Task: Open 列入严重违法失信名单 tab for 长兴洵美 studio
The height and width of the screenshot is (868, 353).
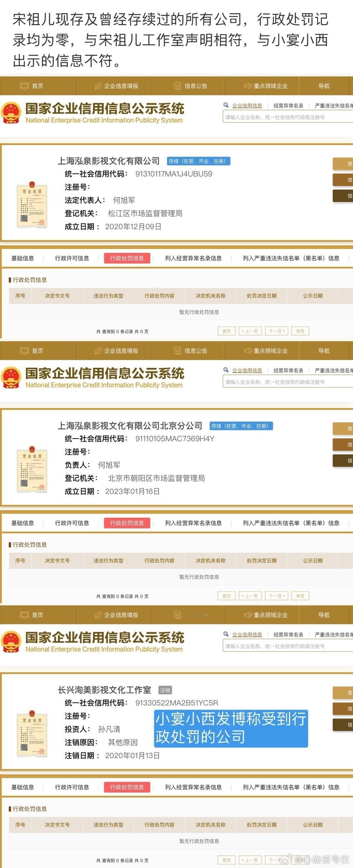Action: pyautogui.click(x=291, y=787)
